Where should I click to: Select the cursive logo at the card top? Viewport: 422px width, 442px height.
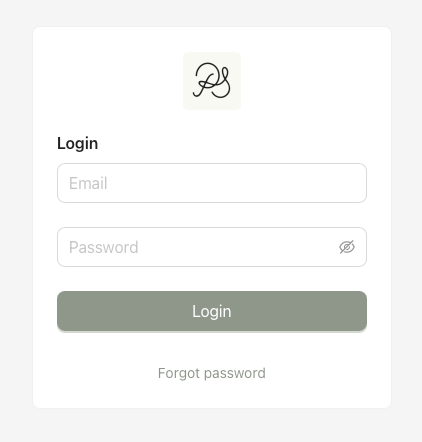click(212, 81)
